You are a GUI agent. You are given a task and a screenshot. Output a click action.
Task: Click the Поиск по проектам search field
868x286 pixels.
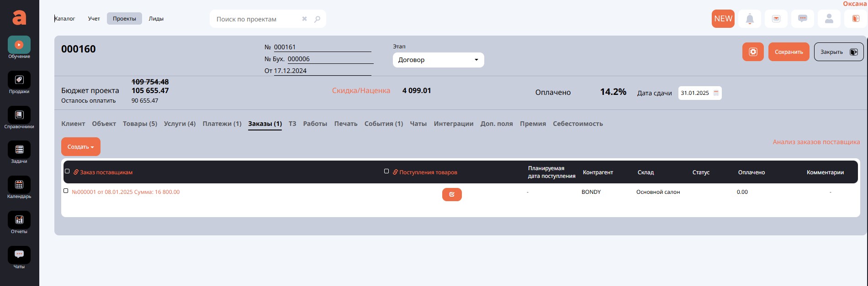click(256, 19)
